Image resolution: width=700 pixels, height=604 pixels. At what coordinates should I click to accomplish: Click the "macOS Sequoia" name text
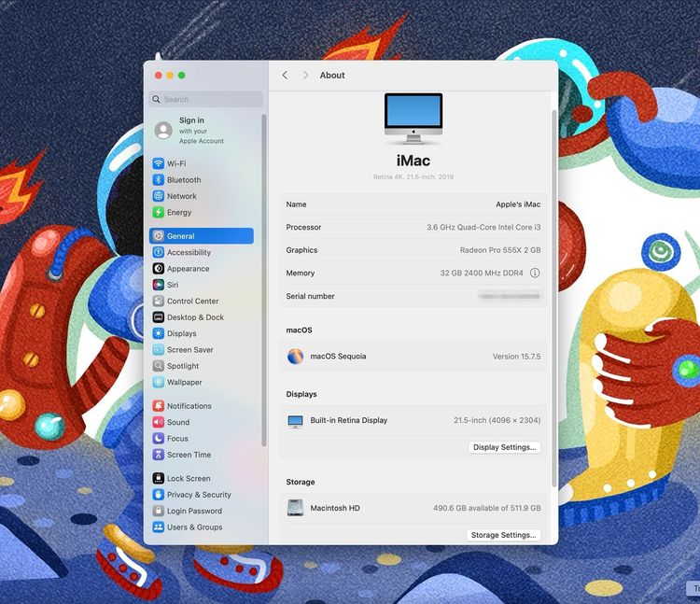click(x=338, y=357)
